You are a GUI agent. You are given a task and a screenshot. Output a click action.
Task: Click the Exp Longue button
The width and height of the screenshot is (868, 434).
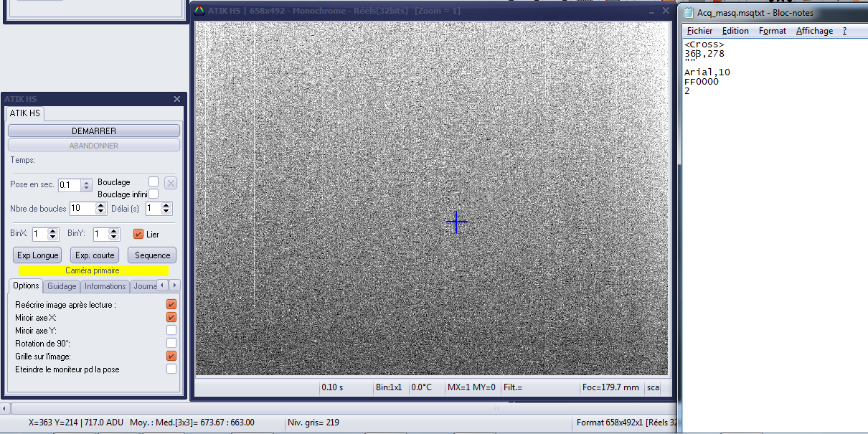click(38, 255)
